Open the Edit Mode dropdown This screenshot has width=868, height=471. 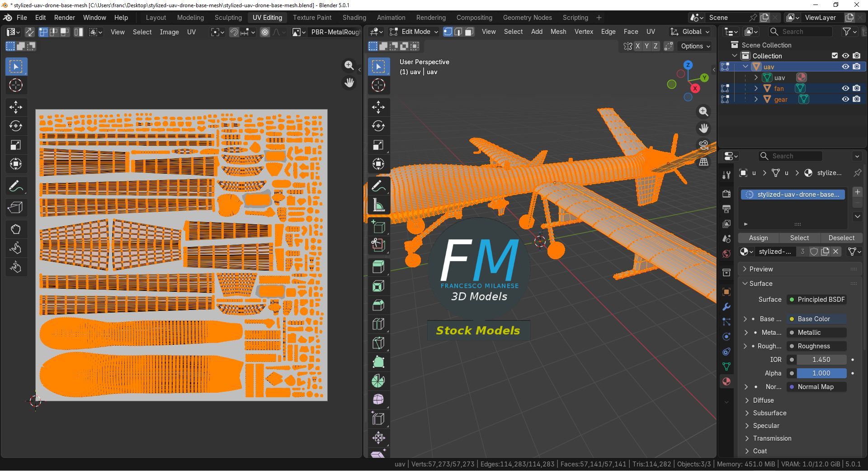(414, 32)
